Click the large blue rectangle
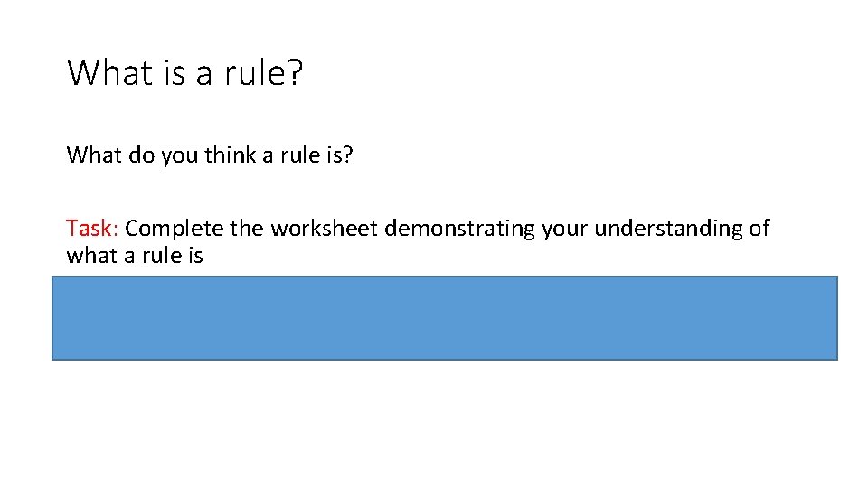868x488 pixels. pos(444,318)
